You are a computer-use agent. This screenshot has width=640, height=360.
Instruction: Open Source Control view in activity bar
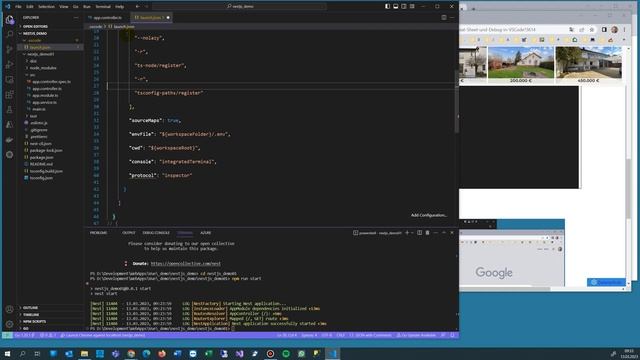tap(9, 49)
